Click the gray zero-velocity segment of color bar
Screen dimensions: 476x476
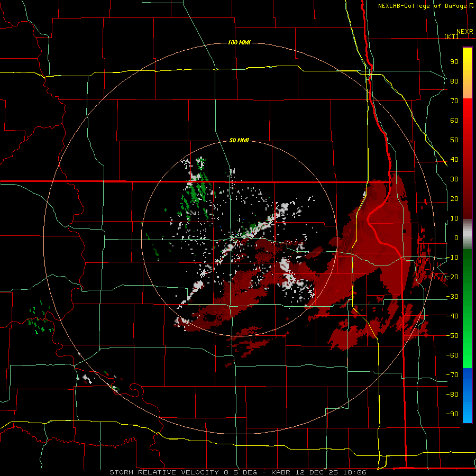coord(467,234)
